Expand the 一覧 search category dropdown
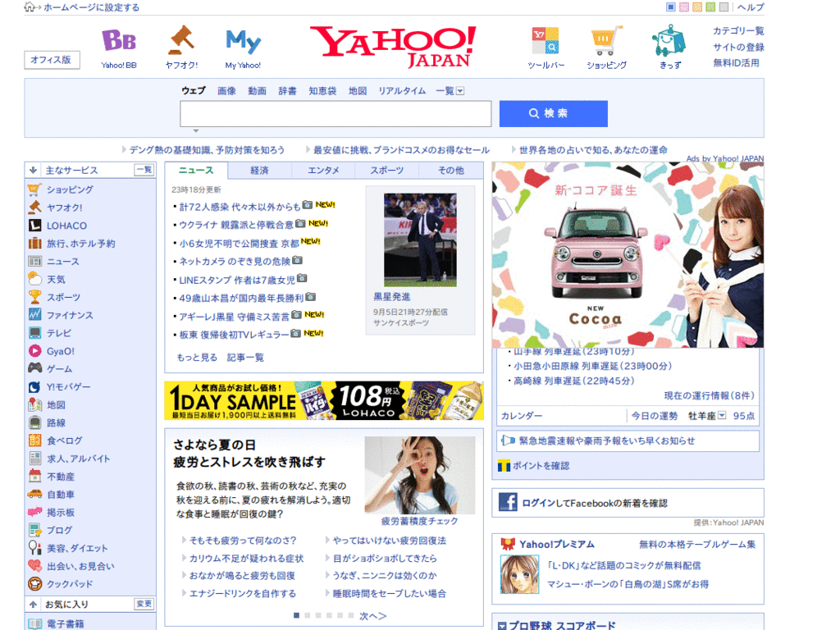Viewport: 840px width, 630px height. [x=460, y=91]
